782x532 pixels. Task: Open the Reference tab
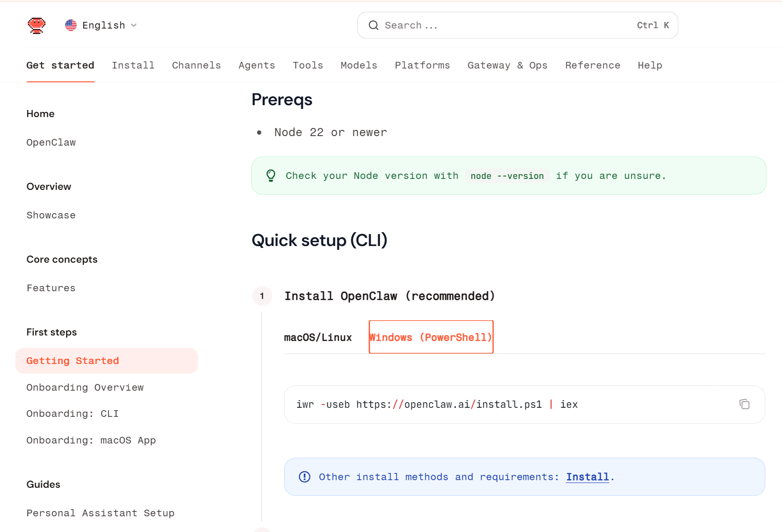click(x=593, y=65)
